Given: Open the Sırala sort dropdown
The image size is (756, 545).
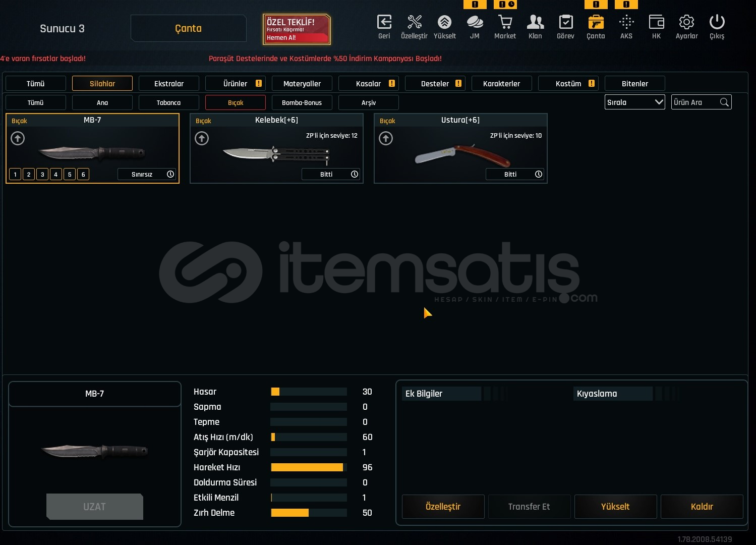Looking at the screenshot, I should [635, 102].
